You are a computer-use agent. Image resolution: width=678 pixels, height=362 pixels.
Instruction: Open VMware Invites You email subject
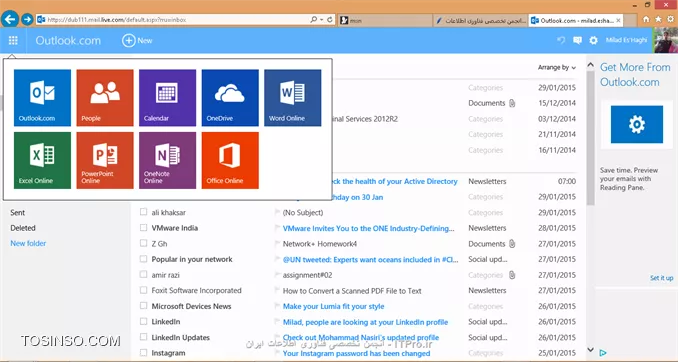click(x=368, y=228)
